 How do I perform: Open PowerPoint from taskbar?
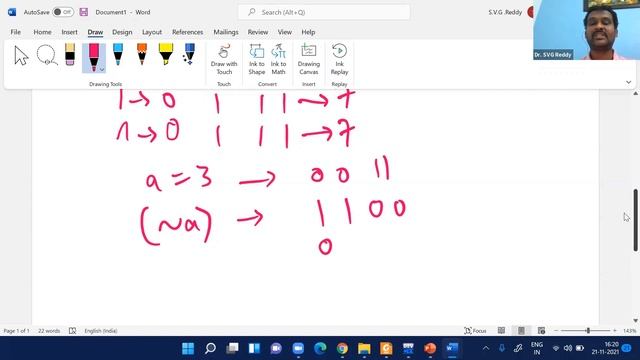coord(430,348)
